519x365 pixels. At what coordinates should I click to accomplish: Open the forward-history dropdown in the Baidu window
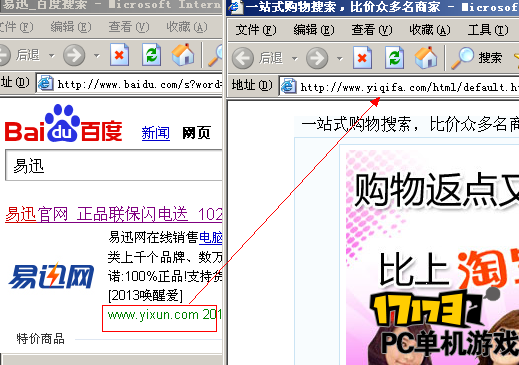point(97,55)
